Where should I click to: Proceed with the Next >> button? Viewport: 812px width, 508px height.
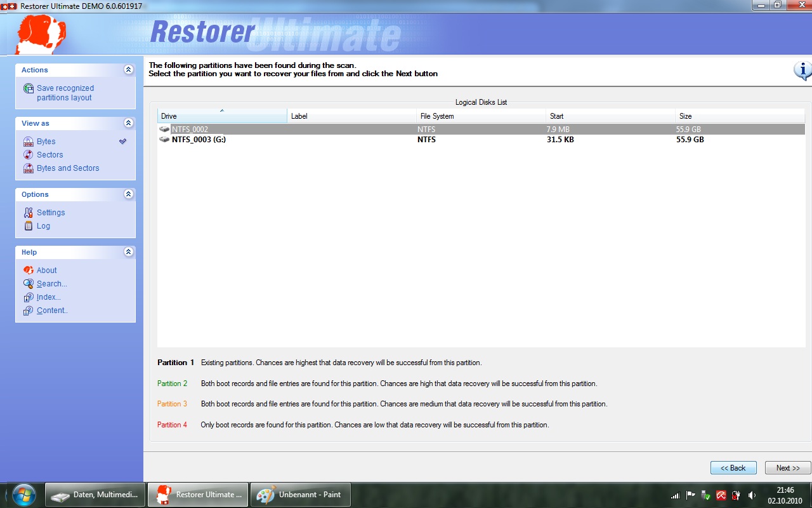coord(788,468)
